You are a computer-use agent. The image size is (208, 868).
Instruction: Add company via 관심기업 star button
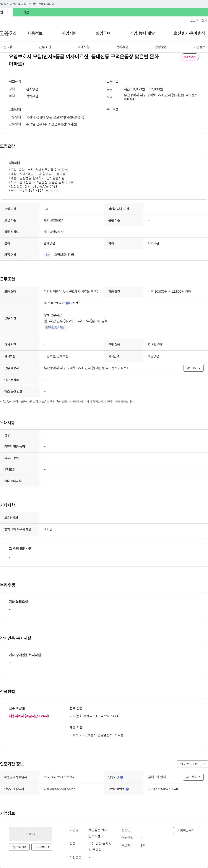tap(19, 847)
